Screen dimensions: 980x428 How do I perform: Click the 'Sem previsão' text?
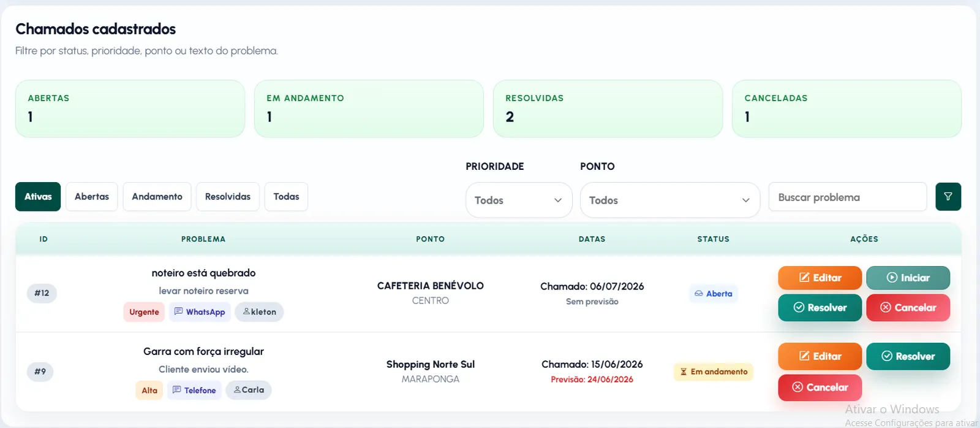pyautogui.click(x=592, y=302)
